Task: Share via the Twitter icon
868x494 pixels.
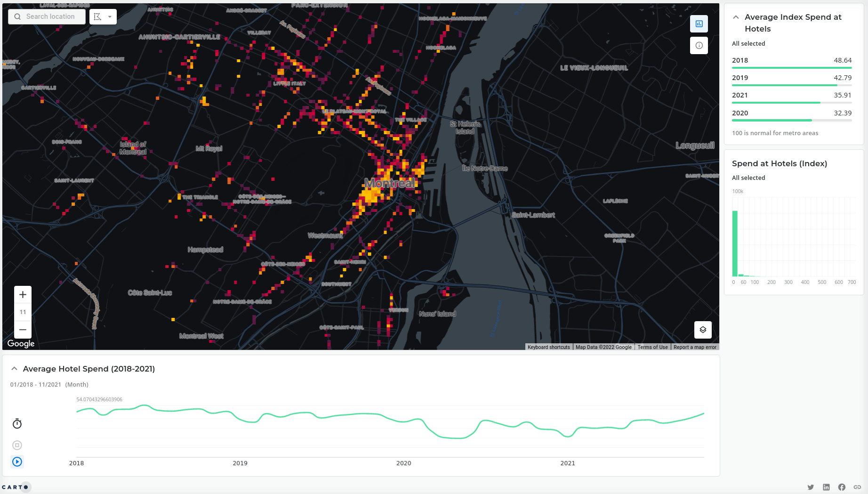Action: pos(811,487)
